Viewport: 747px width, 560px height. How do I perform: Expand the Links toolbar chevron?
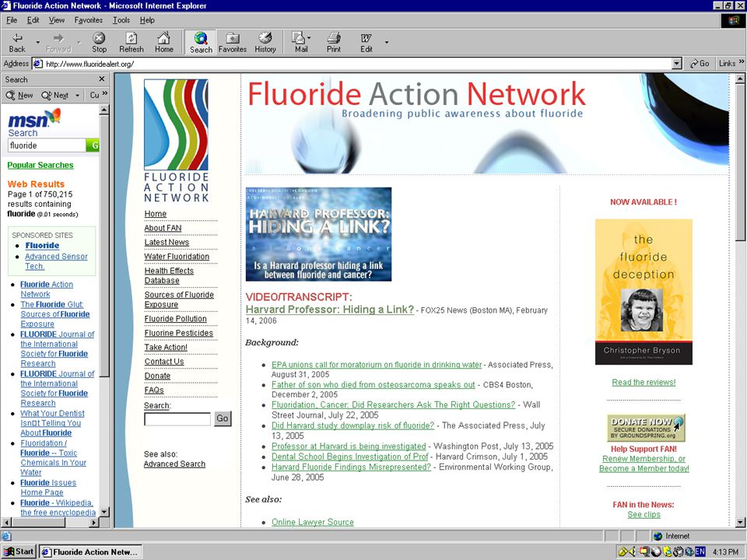pyautogui.click(x=742, y=62)
